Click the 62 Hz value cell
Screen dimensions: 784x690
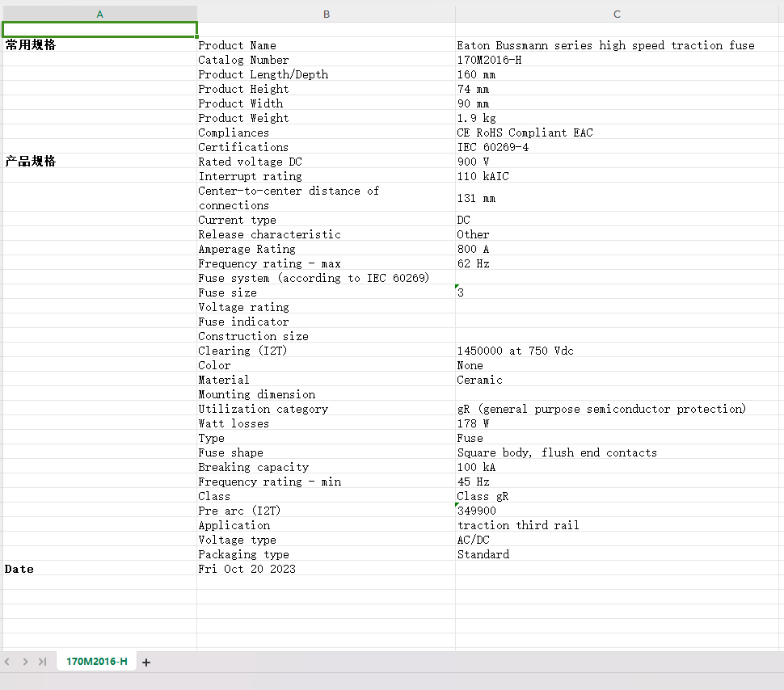coord(617,263)
